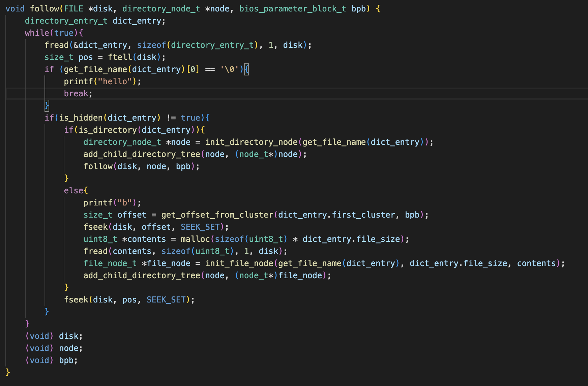Click the "hello" string literal
This screenshot has width=588, height=386.
click(x=115, y=82)
